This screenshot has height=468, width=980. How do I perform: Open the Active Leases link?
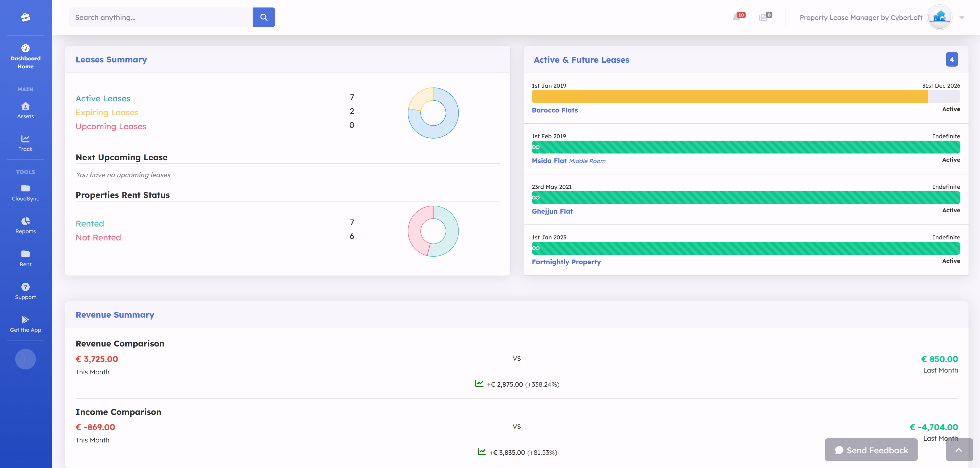(103, 99)
